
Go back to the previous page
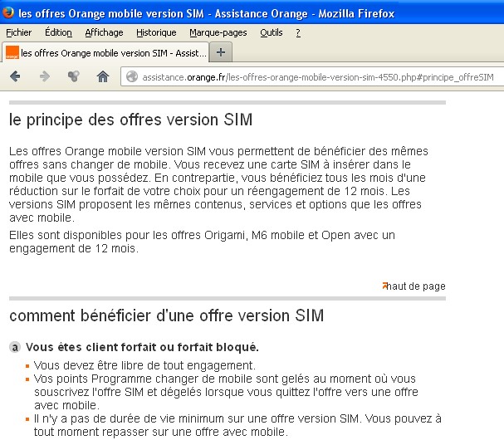(15, 76)
